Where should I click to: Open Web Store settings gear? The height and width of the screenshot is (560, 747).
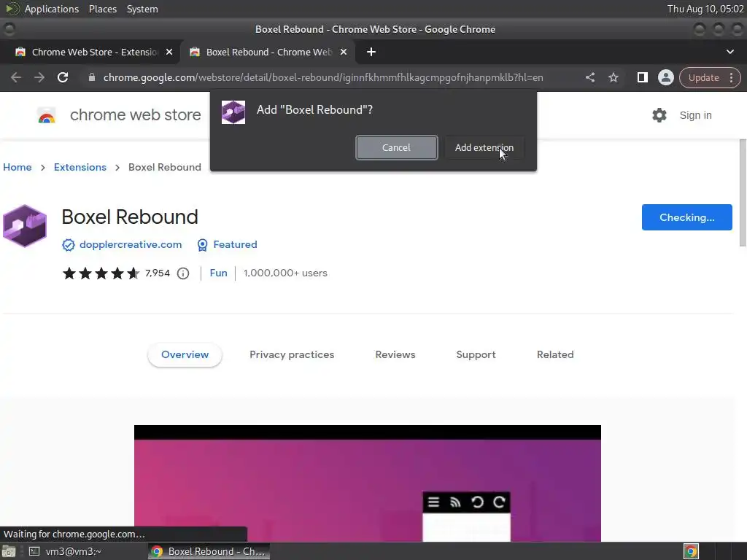[x=659, y=115]
